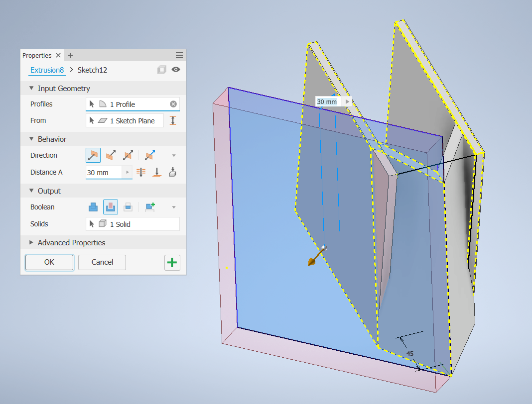The height and width of the screenshot is (404, 532).
Task: Open the Direction options dropdown arrow
Action: tap(174, 156)
